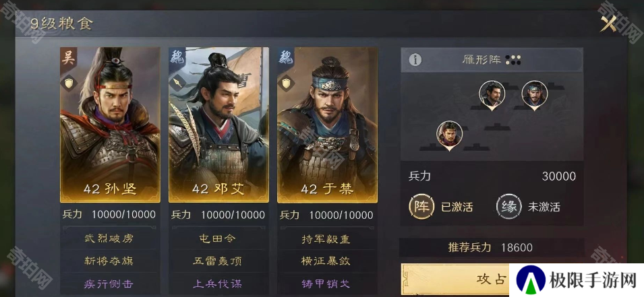Screen dimensions: 644x297
Task: Open the 42 邓艾 hero card
Action: pos(218,125)
